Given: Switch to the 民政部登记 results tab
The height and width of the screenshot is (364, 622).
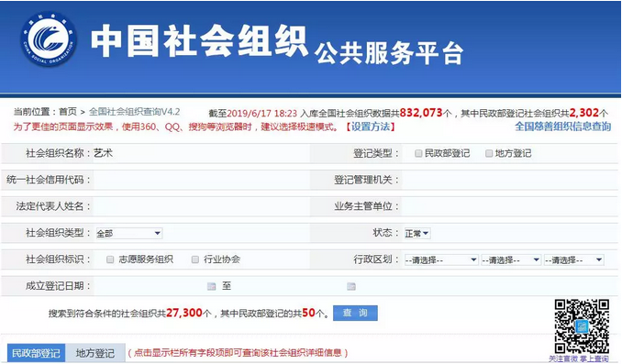Looking at the screenshot, I should 36,352.
